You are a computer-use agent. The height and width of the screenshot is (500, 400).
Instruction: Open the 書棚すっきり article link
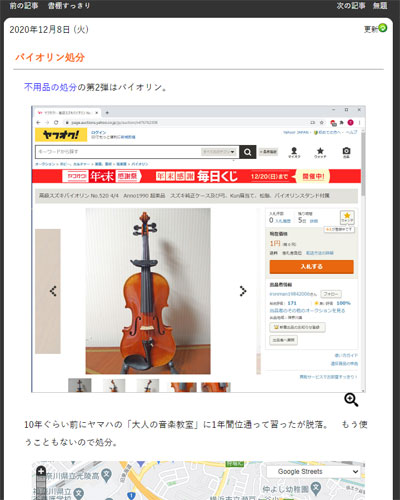pyautogui.click(x=69, y=6)
